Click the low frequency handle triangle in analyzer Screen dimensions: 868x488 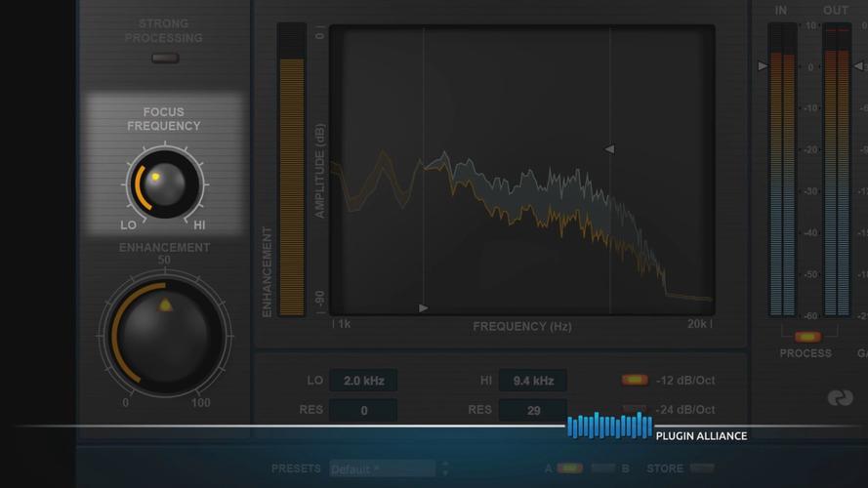tap(423, 308)
